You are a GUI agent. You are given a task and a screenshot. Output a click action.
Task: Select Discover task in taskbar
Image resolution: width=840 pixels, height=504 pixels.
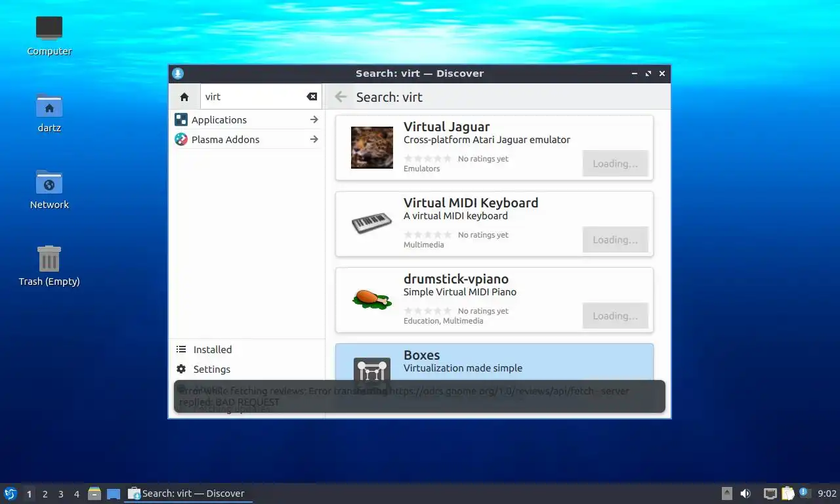pos(188,493)
